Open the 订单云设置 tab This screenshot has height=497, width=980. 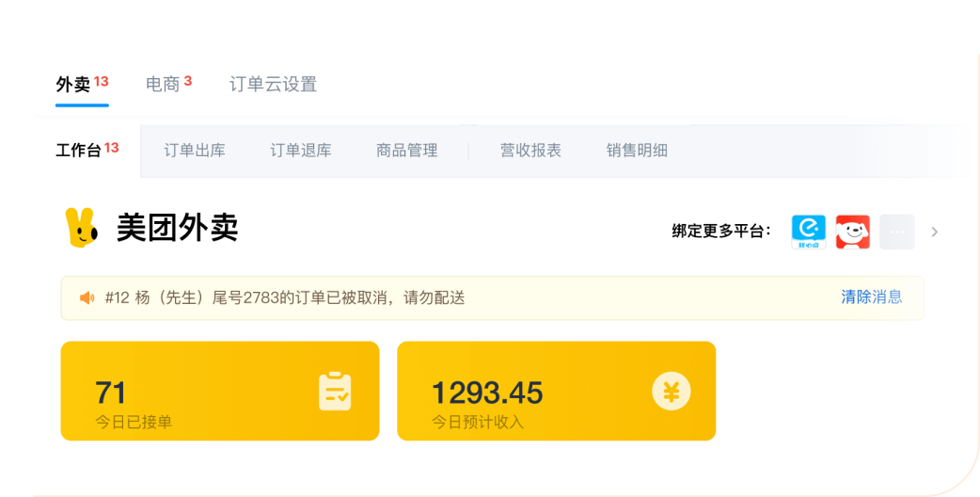click(273, 85)
